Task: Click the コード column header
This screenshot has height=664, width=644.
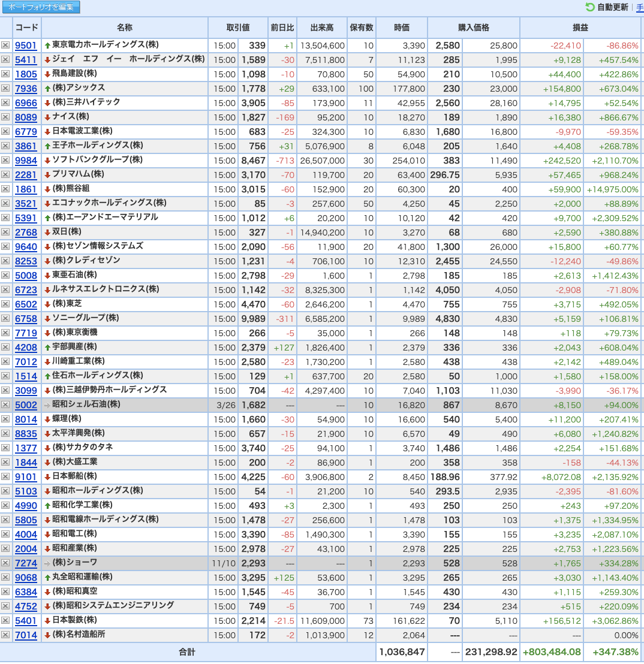Action: [27, 28]
